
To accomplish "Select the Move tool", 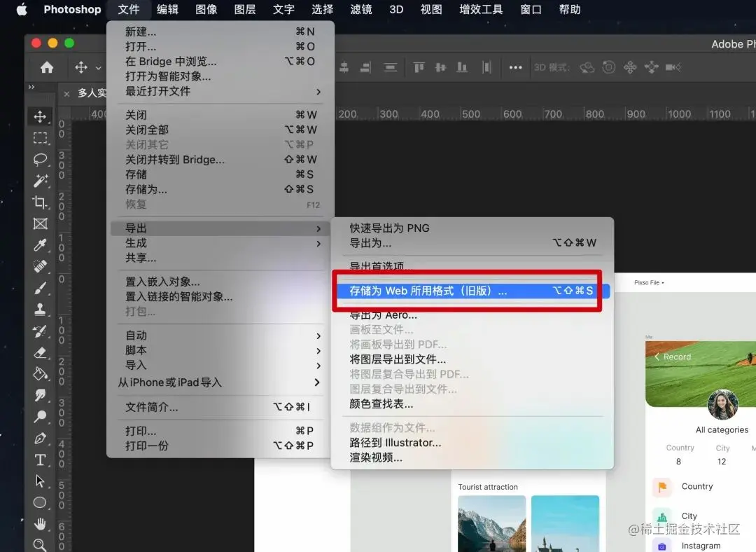I will coord(41,117).
